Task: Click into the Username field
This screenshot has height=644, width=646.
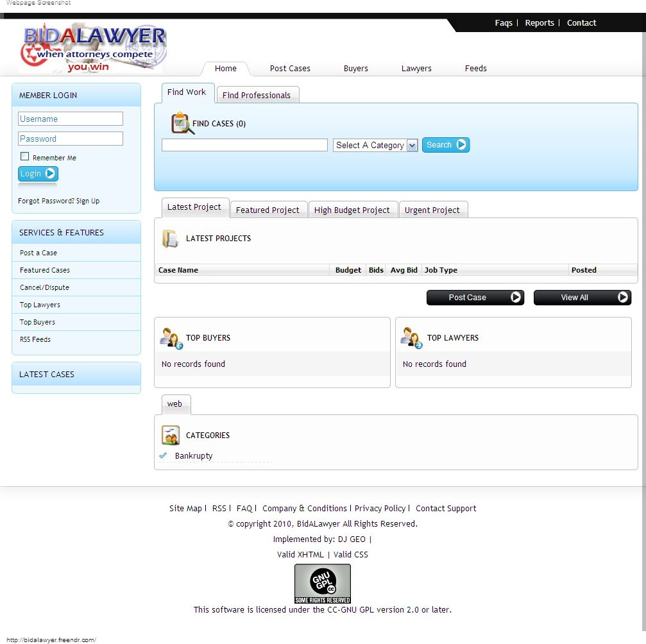Action: pyautogui.click(x=71, y=119)
